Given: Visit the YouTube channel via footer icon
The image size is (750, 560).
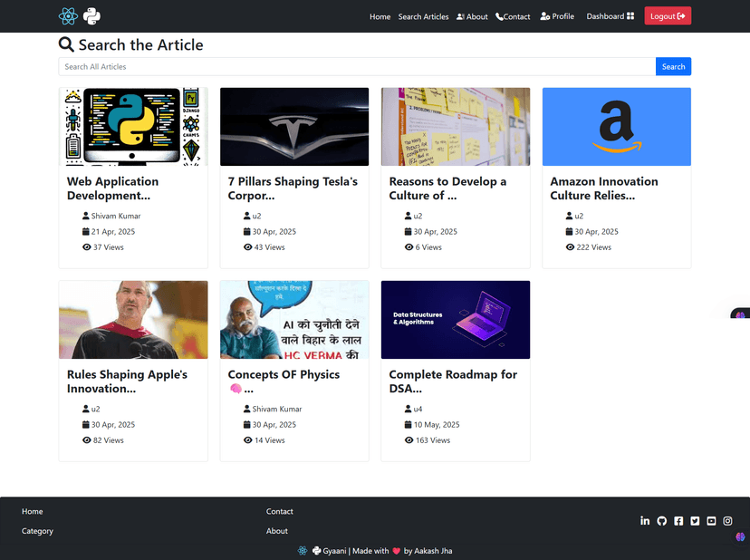Looking at the screenshot, I should [x=710, y=520].
